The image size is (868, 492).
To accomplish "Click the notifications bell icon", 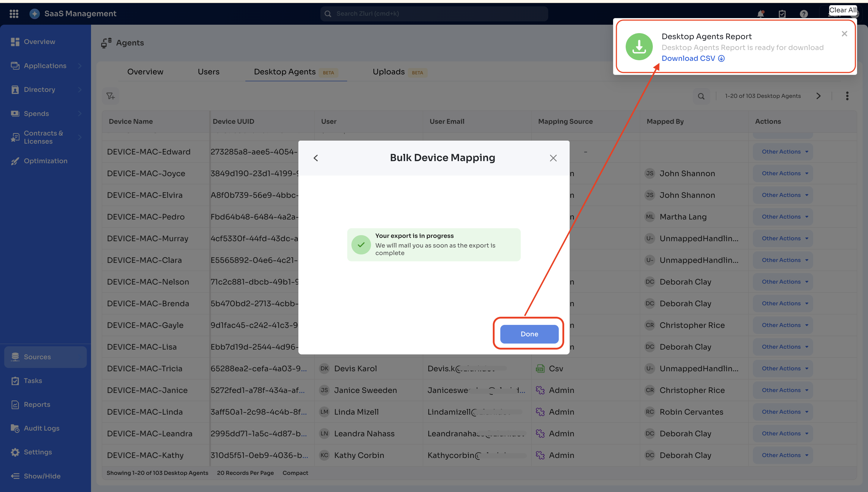I will pos(760,14).
